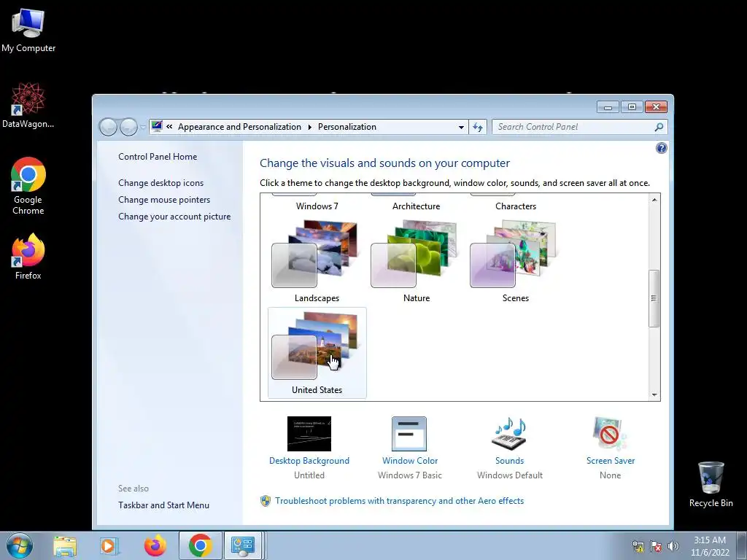Apply the Landscapes theme

click(317, 261)
